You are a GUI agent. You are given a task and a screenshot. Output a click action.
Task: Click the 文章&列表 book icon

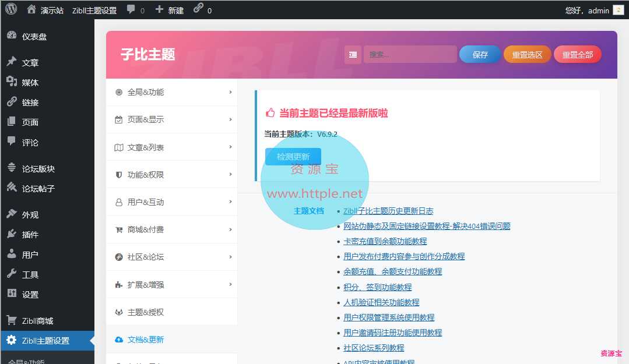click(119, 147)
